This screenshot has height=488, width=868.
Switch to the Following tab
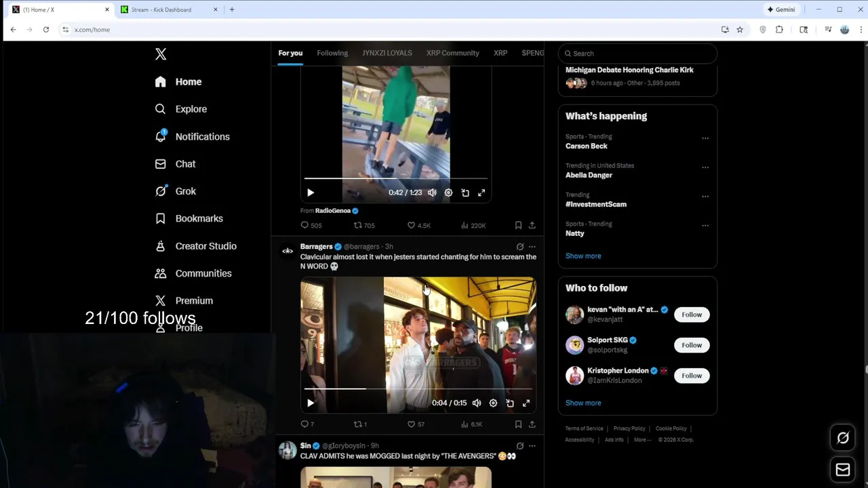pyautogui.click(x=332, y=53)
